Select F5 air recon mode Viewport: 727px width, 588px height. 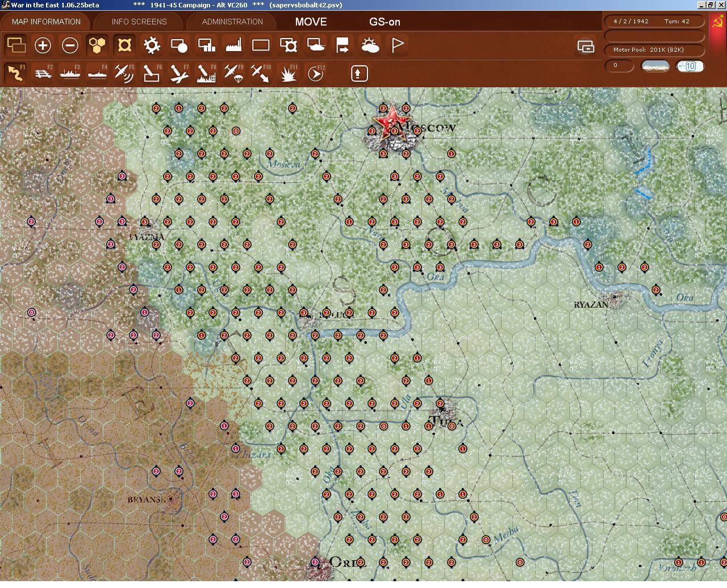point(124,73)
